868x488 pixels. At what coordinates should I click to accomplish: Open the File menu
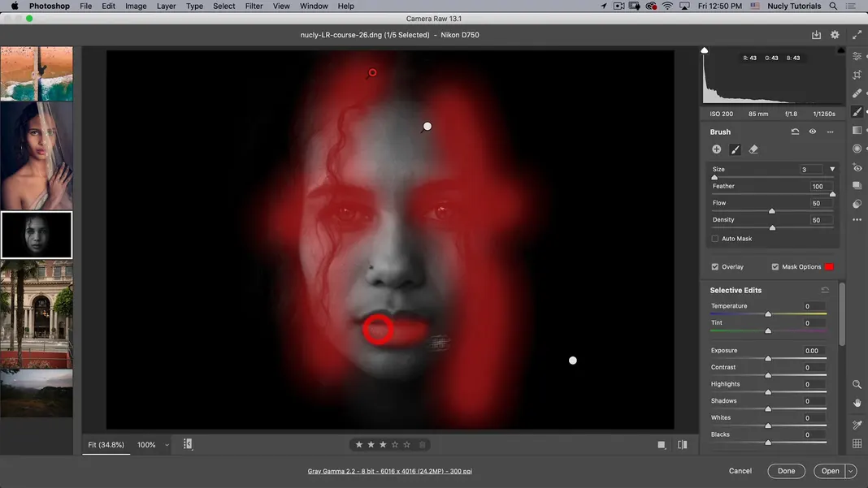pos(86,6)
